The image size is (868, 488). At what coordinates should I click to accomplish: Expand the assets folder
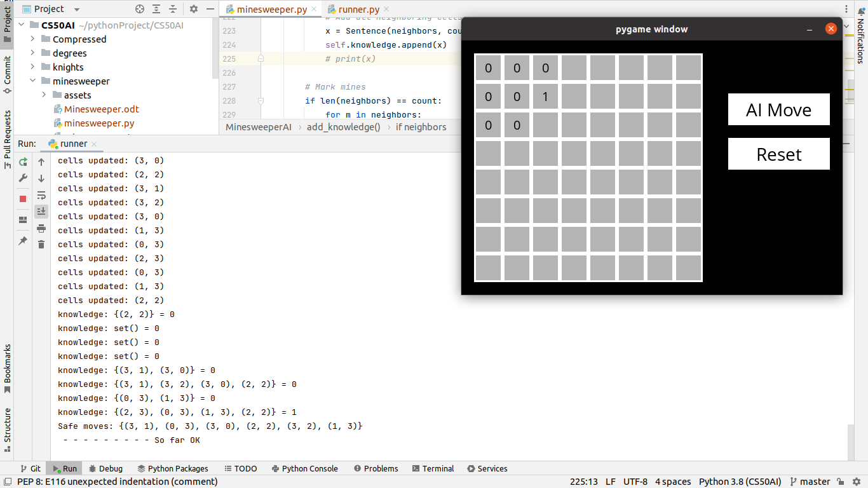coord(43,95)
